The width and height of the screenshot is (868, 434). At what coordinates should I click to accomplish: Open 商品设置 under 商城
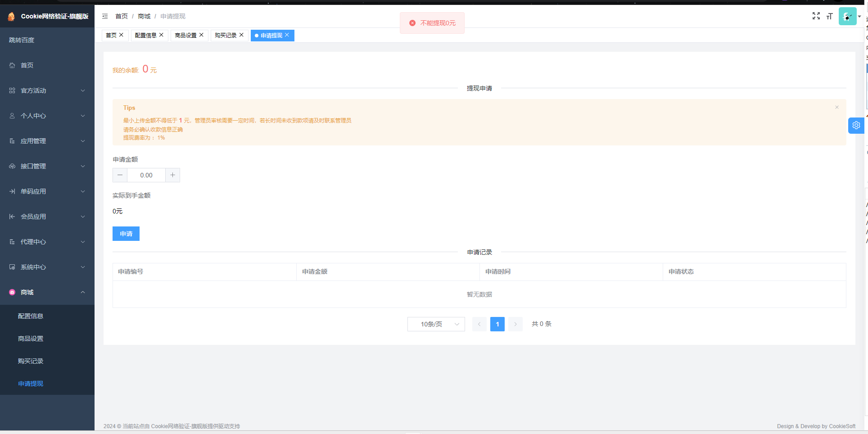[x=47, y=339]
